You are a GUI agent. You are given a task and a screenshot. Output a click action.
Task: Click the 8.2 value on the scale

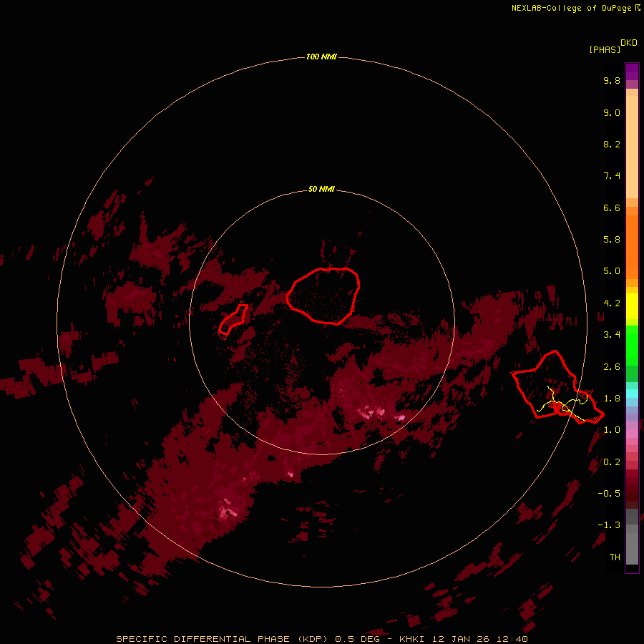(612, 144)
